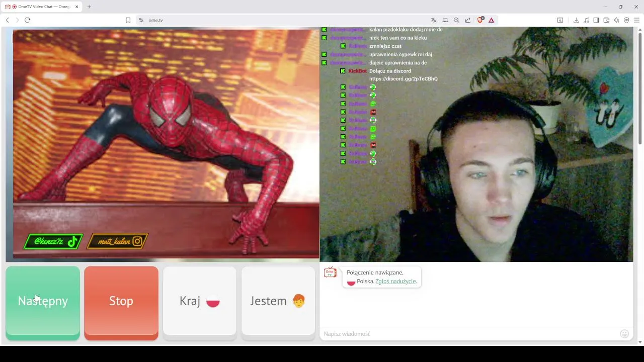Click the browser back arrow
This screenshot has height=362, width=644.
(7, 20)
